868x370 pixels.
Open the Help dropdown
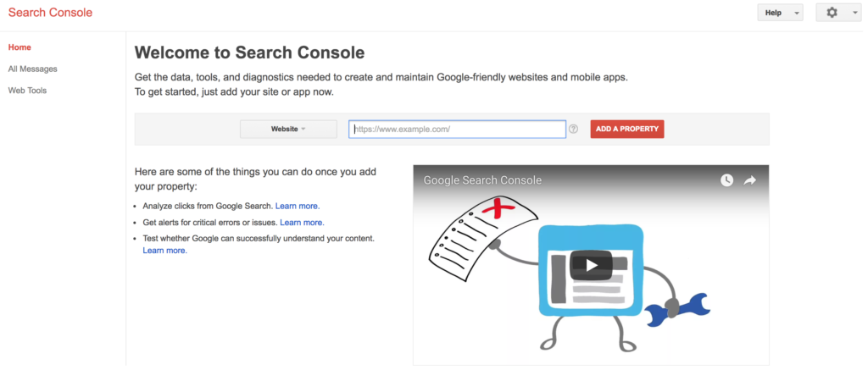tap(780, 13)
